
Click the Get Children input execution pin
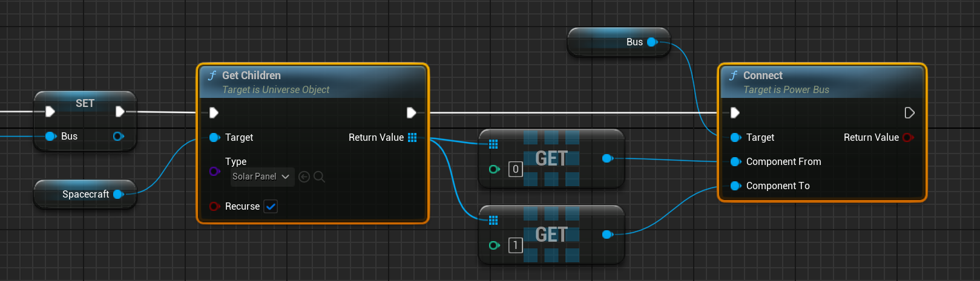[x=214, y=113]
